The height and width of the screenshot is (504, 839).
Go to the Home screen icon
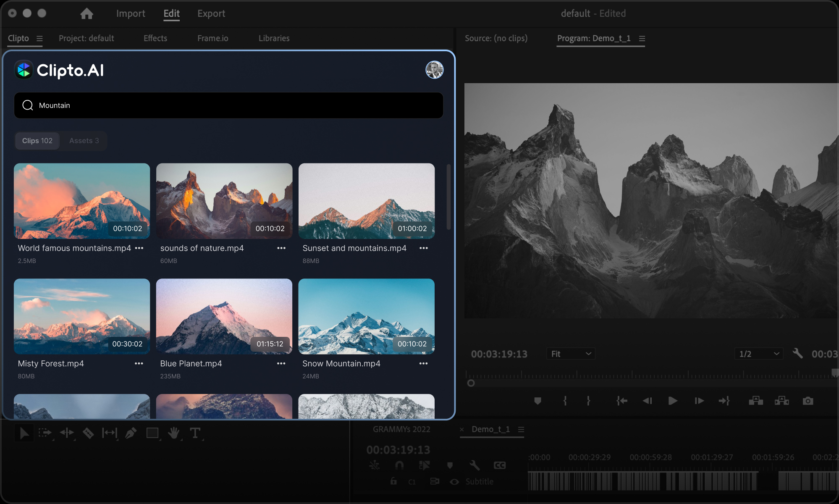[87, 13]
